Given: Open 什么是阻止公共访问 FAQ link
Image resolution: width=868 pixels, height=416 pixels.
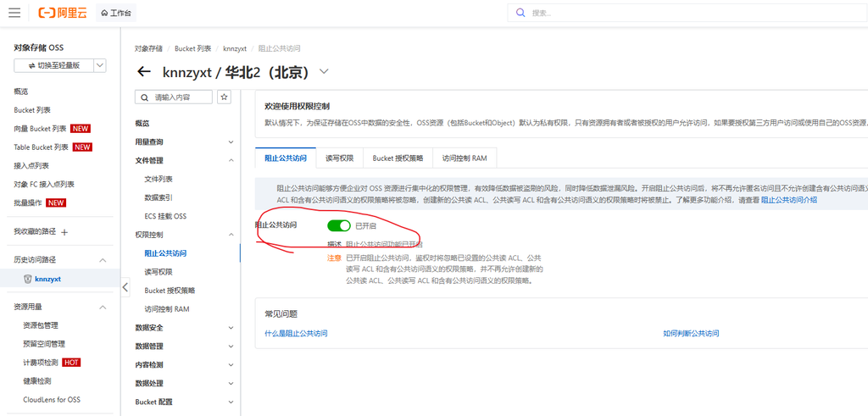Looking at the screenshot, I should pyautogui.click(x=296, y=334).
